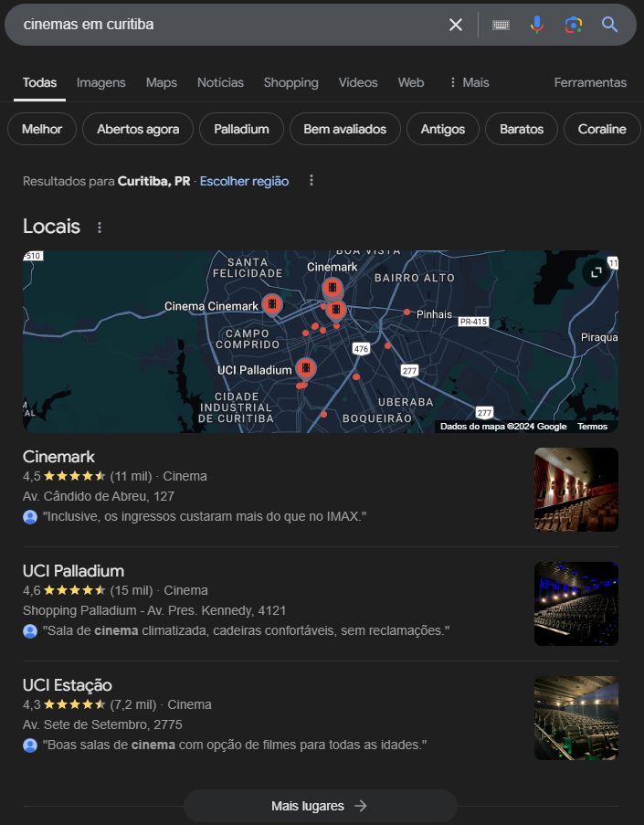Open the on-screen keyboard icon
The image size is (644, 825).
click(x=501, y=25)
